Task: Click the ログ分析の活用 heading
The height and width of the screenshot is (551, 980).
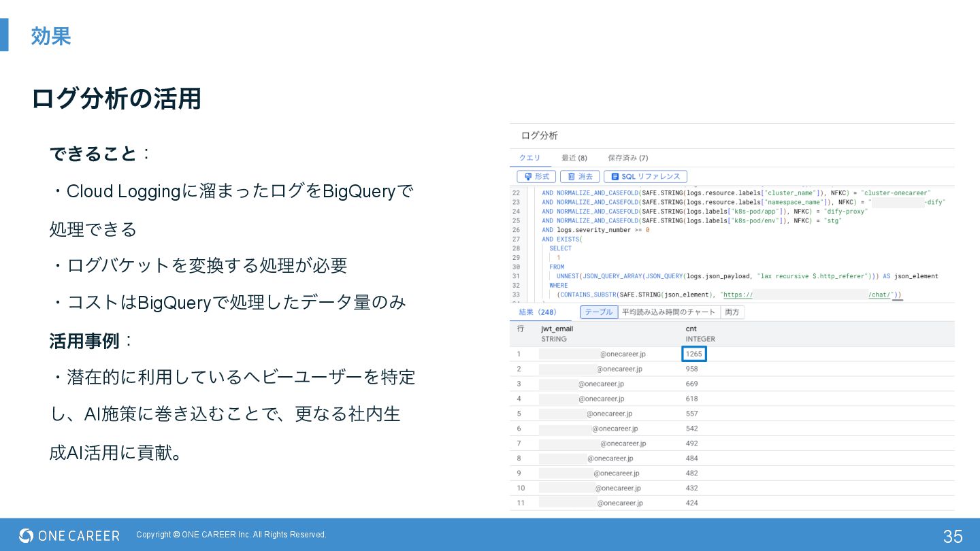Action: click(116, 99)
